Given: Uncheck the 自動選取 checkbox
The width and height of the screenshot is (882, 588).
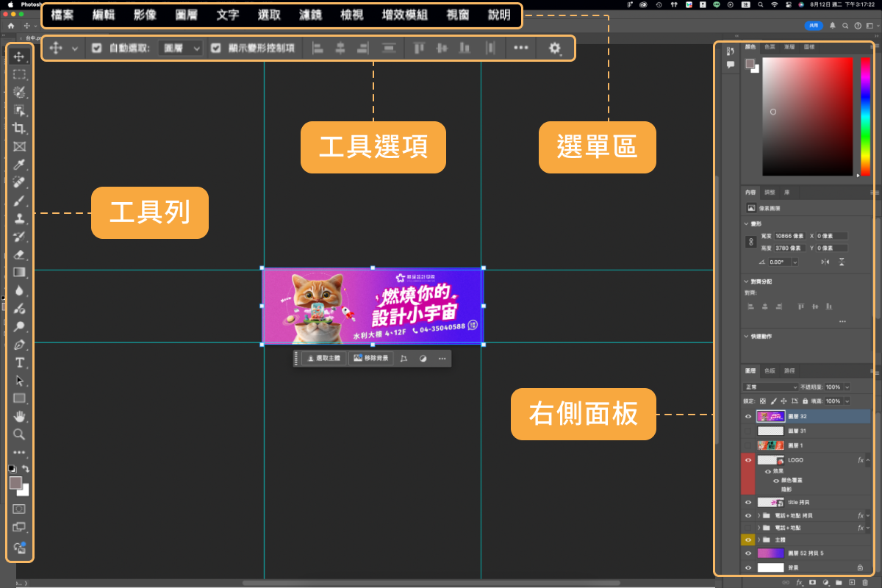Looking at the screenshot, I should tap(96, 48).
